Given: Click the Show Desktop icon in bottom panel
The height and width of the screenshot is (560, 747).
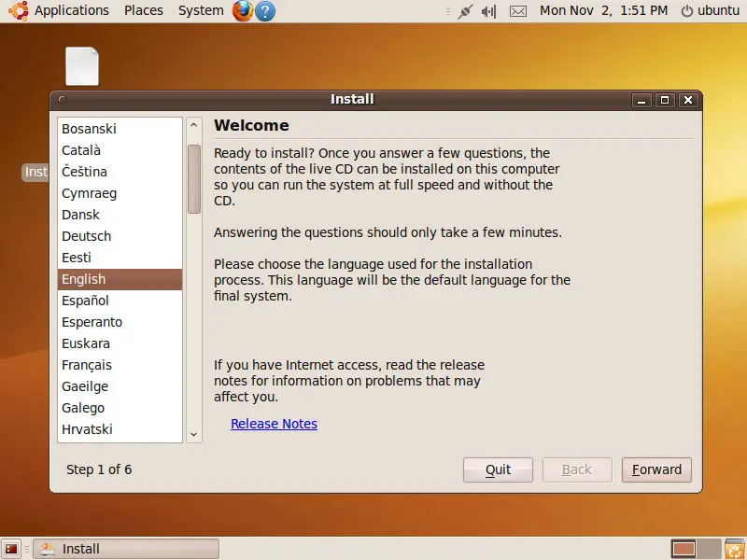Looking at the screenshot, I should coord(11,549).
